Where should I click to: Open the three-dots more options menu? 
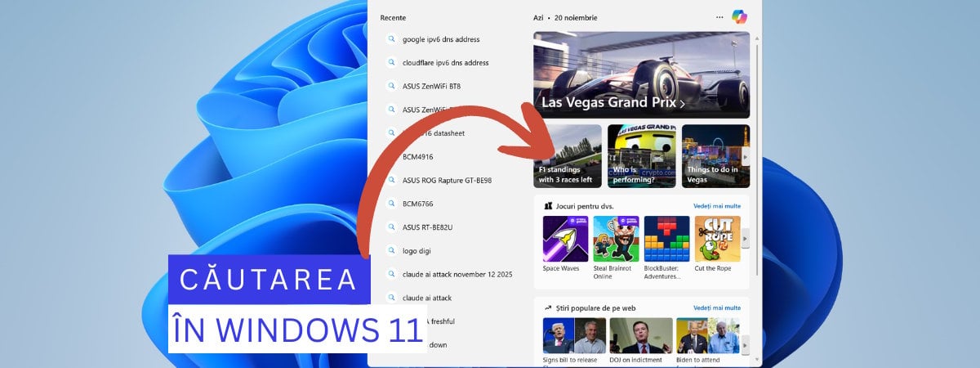(x=719, y=17)
